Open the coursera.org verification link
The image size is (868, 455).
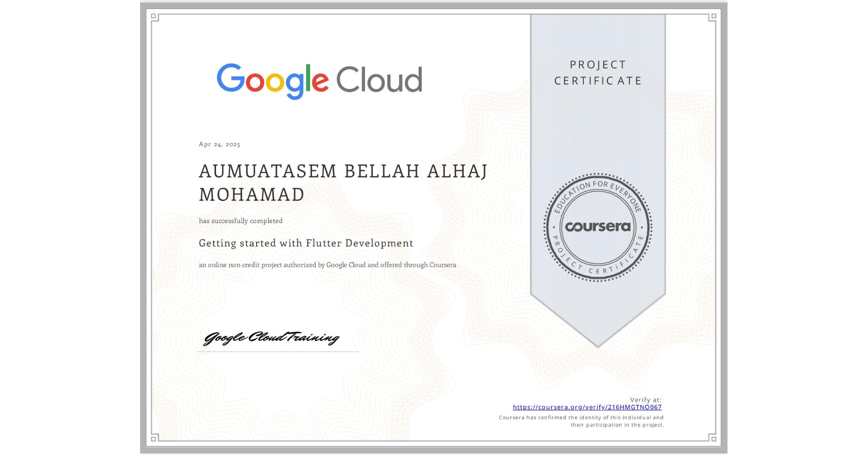pyautogui.click(x=587, y=407)
